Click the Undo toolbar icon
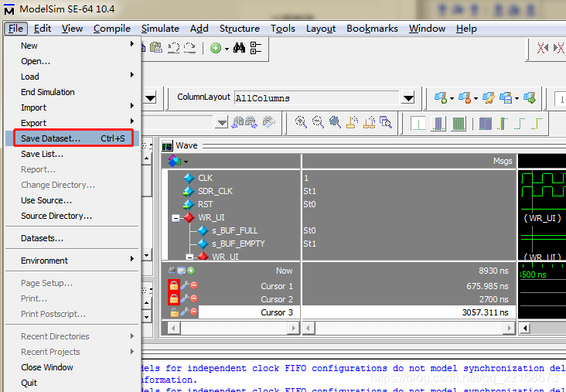Viewport: 566px width, 392px height. click(x=174, y=48)
